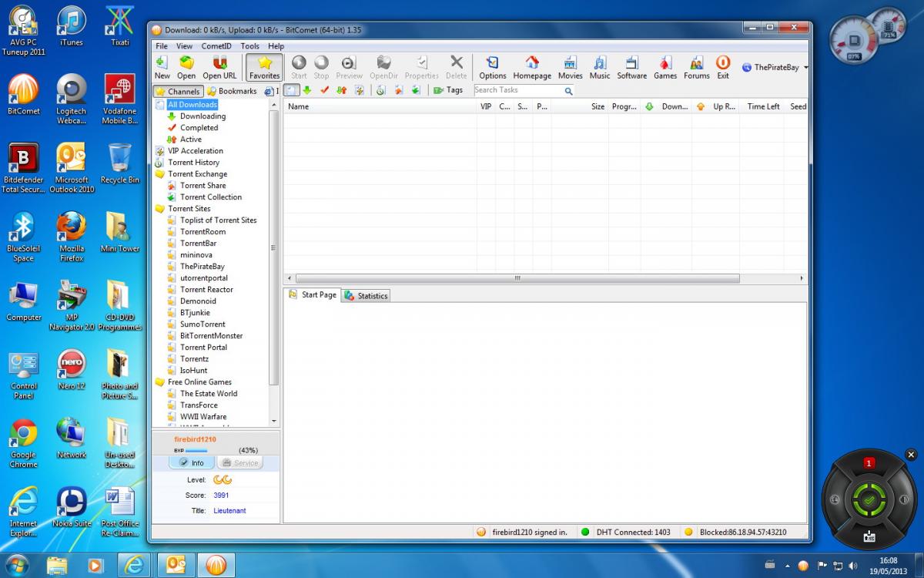
Task: Switch to the Statistics tab
Action: (367, 296)
